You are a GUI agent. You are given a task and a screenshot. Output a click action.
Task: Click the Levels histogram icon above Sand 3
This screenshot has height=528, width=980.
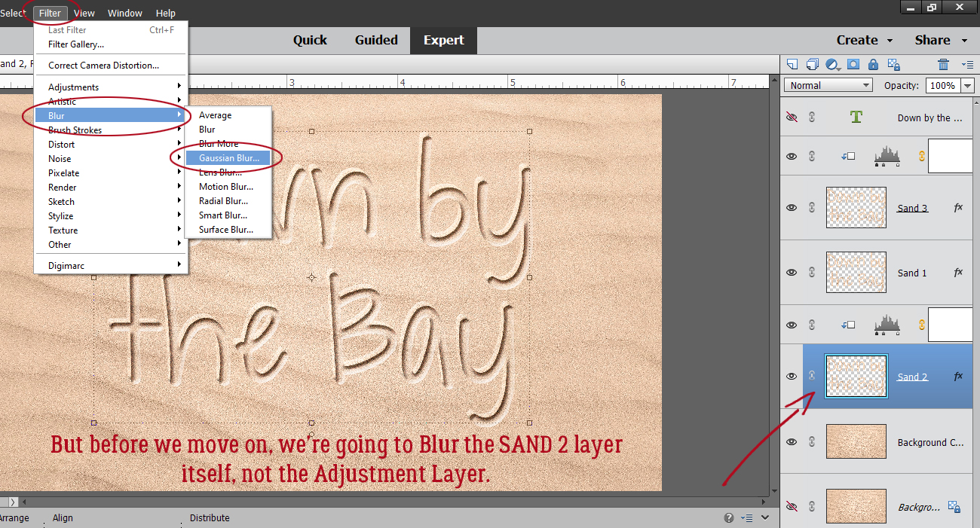click(x=887, y=156)
